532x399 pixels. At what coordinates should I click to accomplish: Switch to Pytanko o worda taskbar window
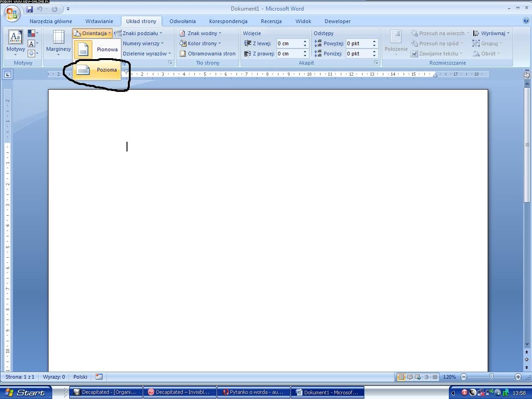coord(254,392)
